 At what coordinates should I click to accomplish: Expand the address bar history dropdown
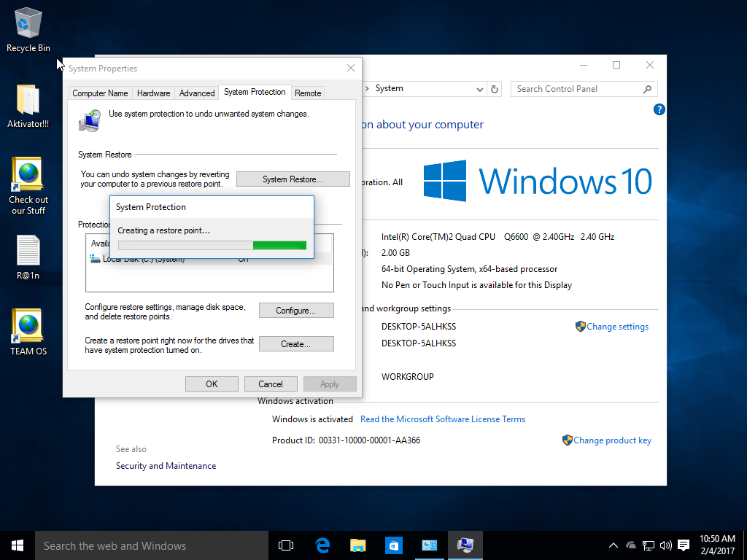click(x=479, y=90)
